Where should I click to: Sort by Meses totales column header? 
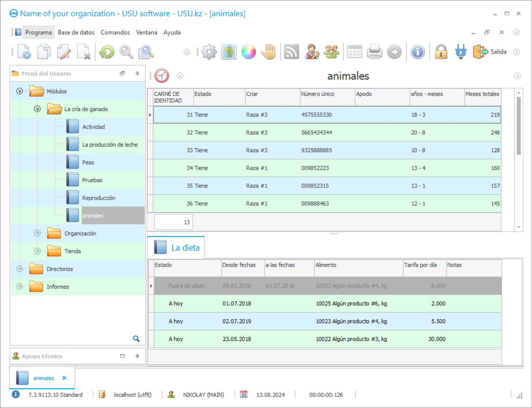pyautogui.click(x=482, y=97)
